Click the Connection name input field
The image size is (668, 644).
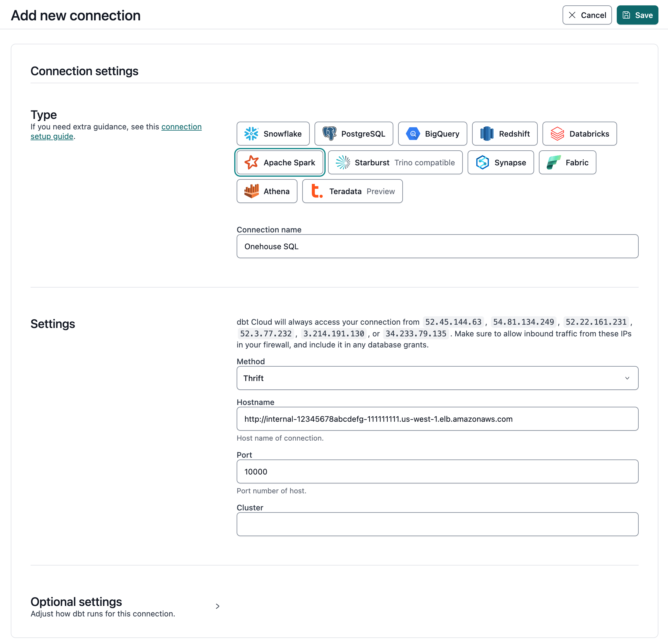pos(437,246)
